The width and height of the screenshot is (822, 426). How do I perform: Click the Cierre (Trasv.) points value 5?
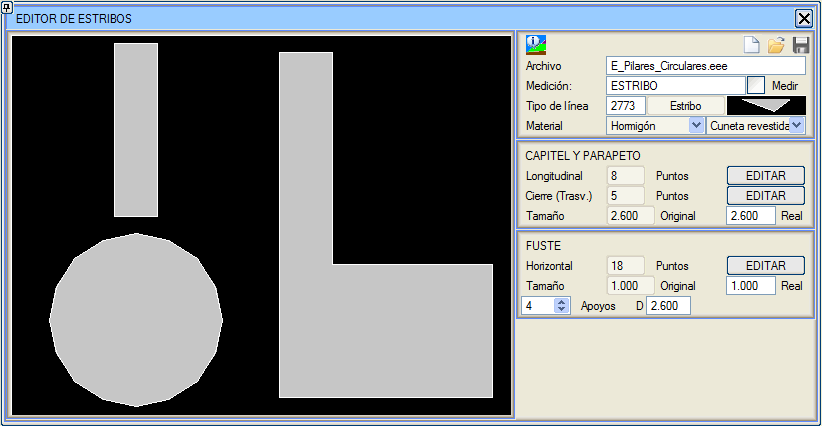point(625,195)
